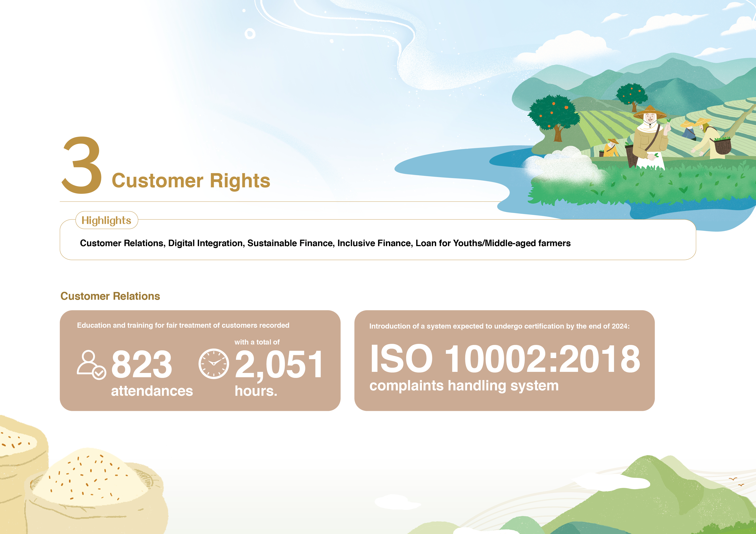This screenshot has height=534, width=756.
Task: Click the highlights topics sentence beginning 'Customer Relations, Digital Integration'
Action: (325, 243)
